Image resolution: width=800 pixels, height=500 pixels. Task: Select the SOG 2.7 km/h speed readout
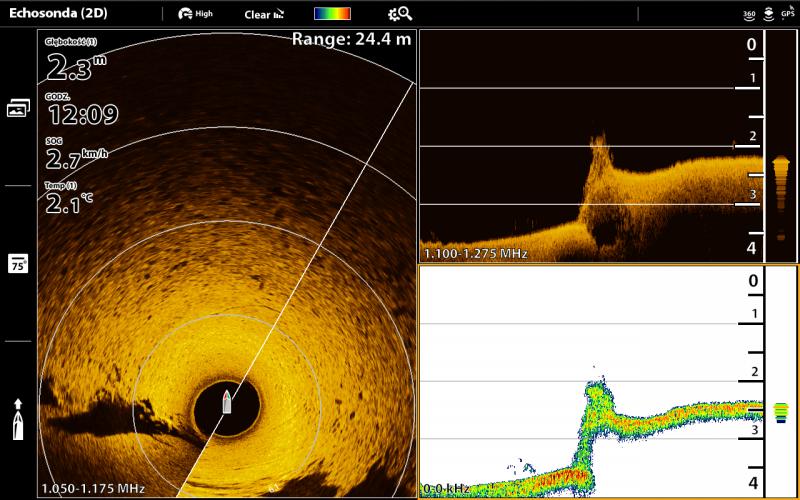pyautogui.click(x=76, y=157)
